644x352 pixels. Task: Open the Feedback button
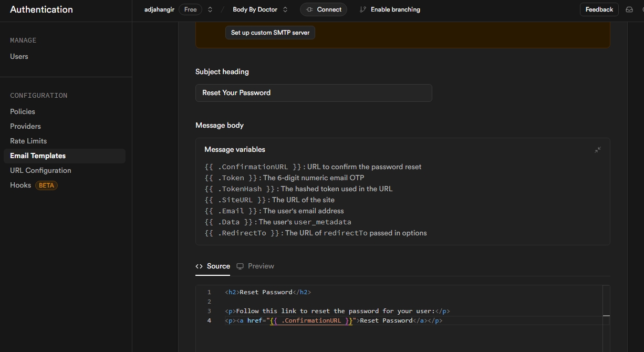pyautogui.click(x=599, y=9)
